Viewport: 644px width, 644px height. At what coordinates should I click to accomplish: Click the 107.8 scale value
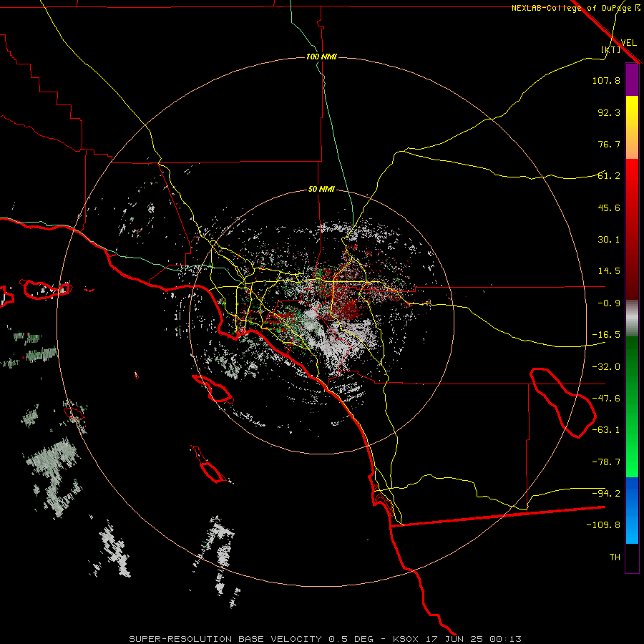point(606,80)
